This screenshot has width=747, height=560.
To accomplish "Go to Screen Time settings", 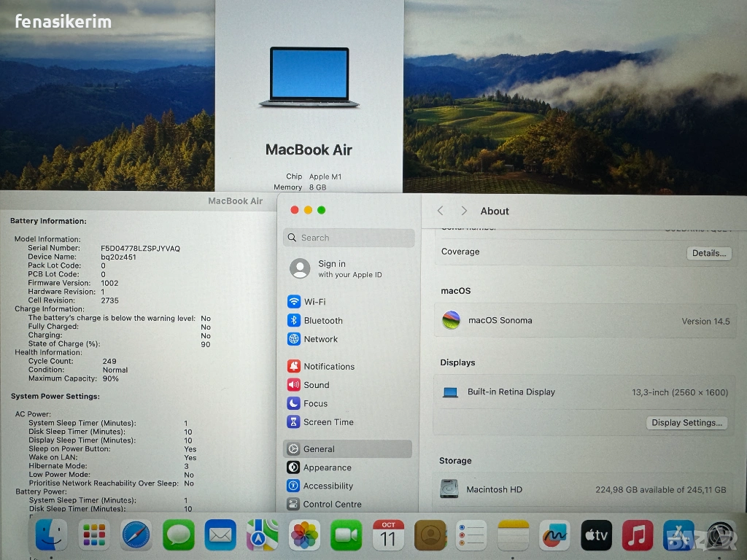I will tap(328, 422).
